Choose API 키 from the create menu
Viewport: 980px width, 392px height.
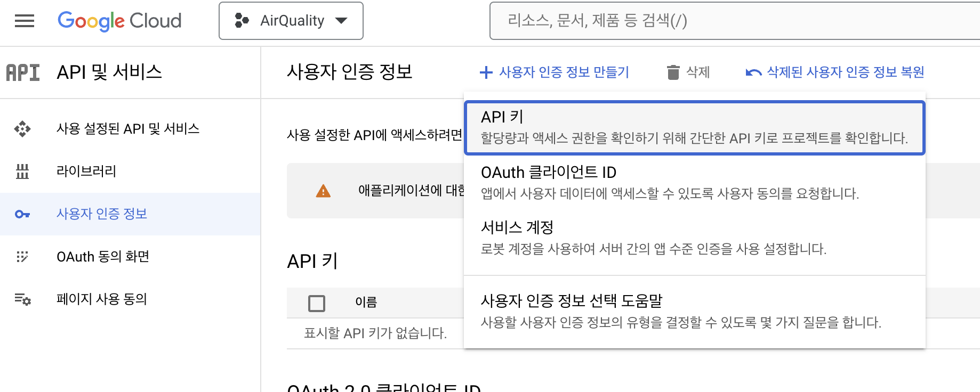694,128
